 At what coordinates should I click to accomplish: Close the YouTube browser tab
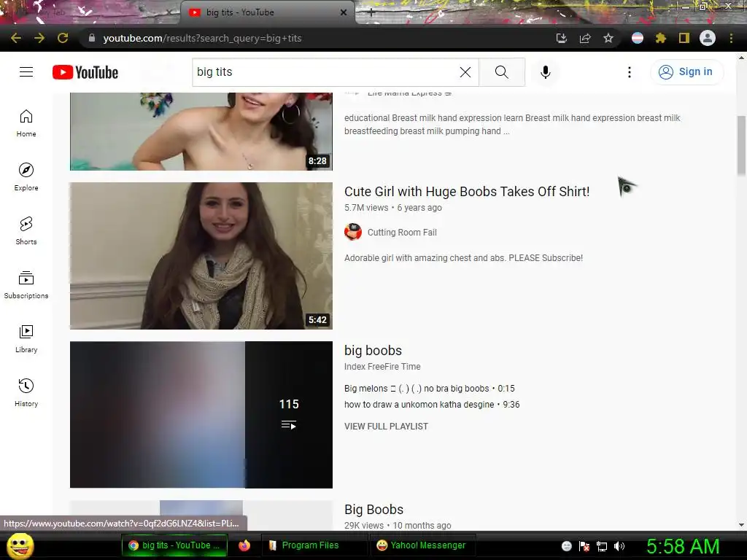tap(344, 12)
